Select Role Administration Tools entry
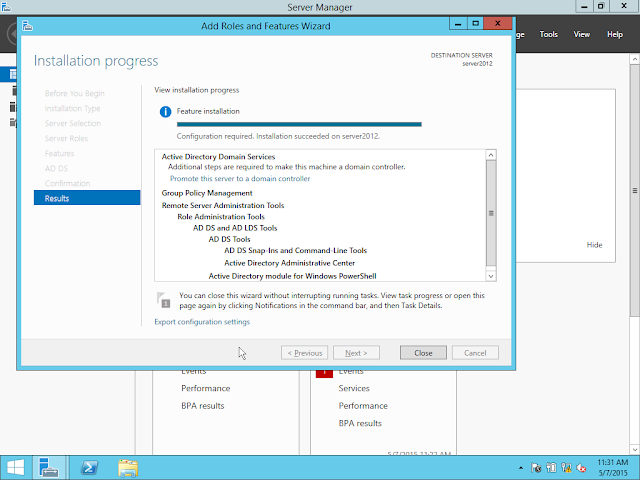Image resolution: width=640 pixels, height=480 pixels. pyautogui.click(x=221, y=217)
